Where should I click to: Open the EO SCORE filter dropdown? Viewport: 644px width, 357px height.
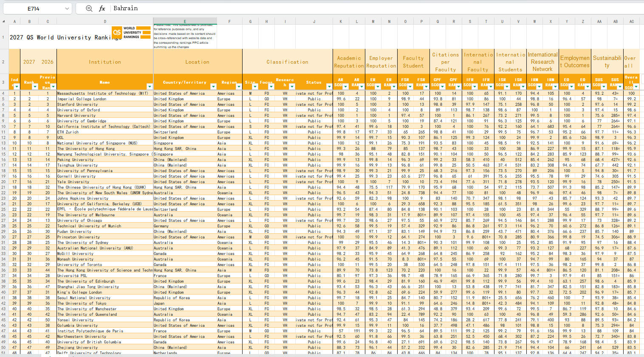coord(571,87)
